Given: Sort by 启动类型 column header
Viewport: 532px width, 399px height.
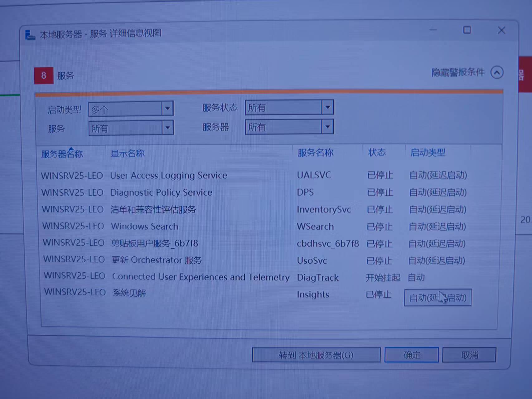Looking at the screenshot, I should 427,153.
